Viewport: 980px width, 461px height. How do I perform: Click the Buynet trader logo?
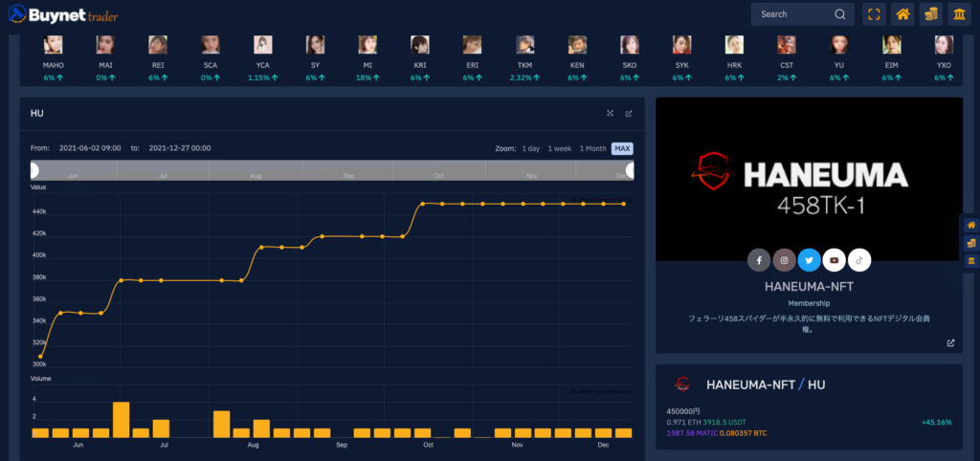coord(63,13)
